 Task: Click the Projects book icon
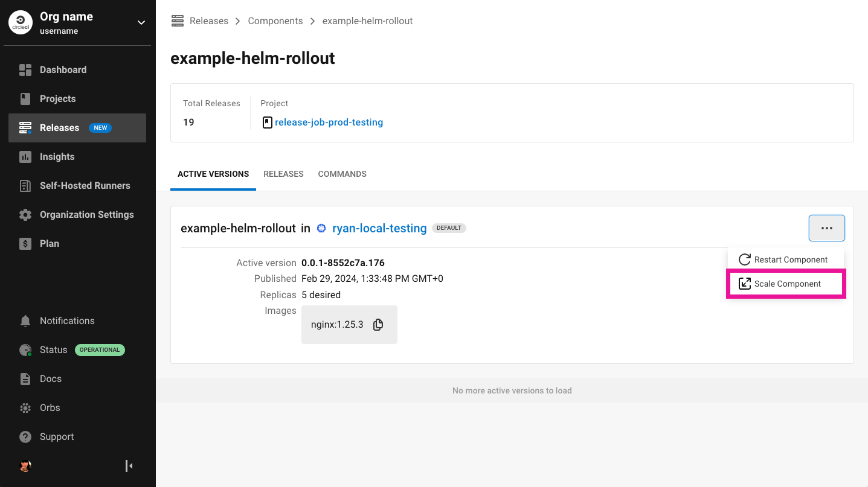coord(25,99)
